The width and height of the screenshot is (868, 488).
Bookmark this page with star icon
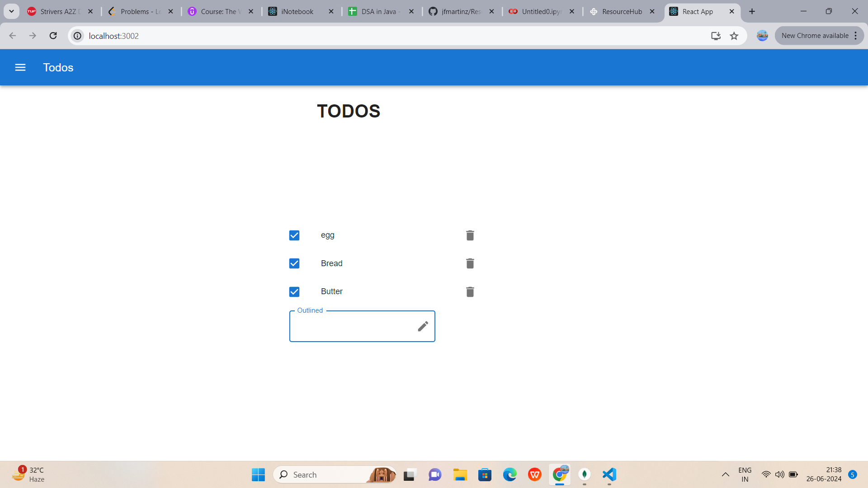tap(734, 36)
